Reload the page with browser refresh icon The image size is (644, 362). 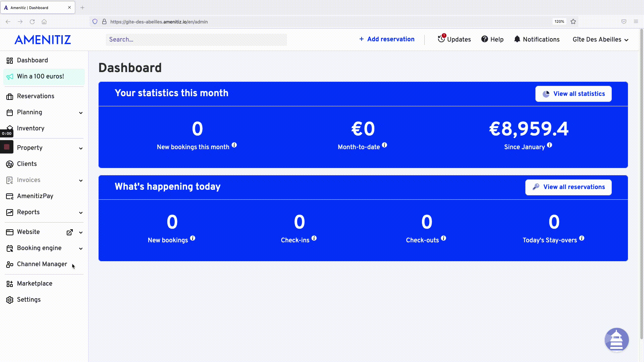pos(32,22)
